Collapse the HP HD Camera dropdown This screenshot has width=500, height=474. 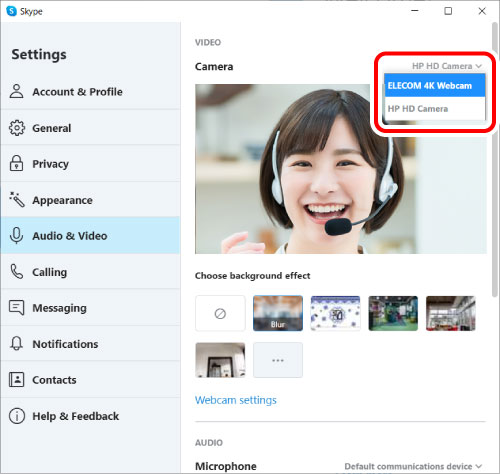[447, 66]
